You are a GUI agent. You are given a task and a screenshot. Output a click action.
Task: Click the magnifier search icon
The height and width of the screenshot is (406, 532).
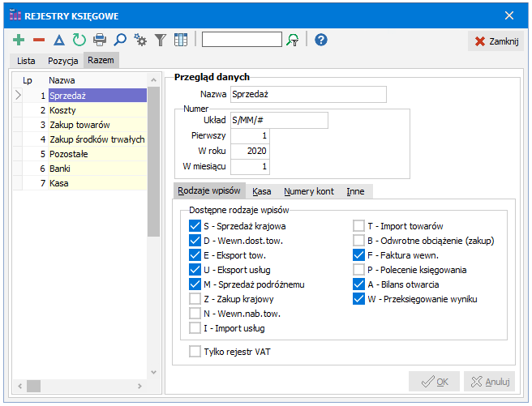[120, 40]
